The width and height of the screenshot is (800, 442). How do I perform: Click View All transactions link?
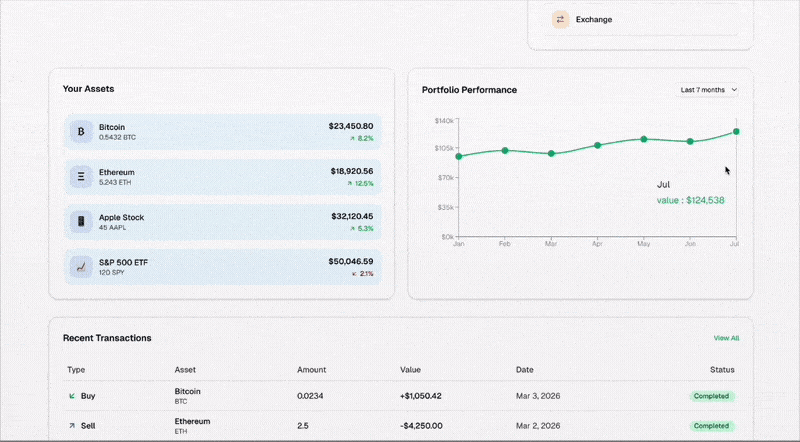(726, 338)
